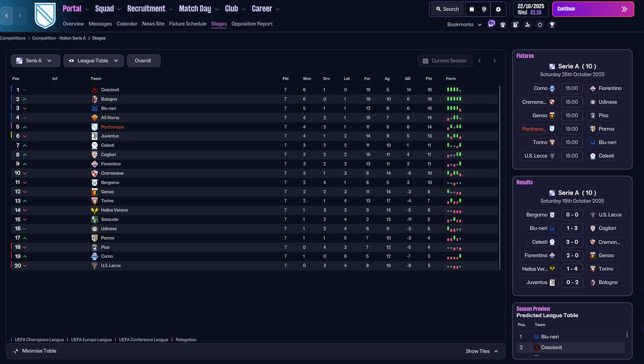Click the tactics board shortcut icon

pyautogui.click(x=515, y=25)
